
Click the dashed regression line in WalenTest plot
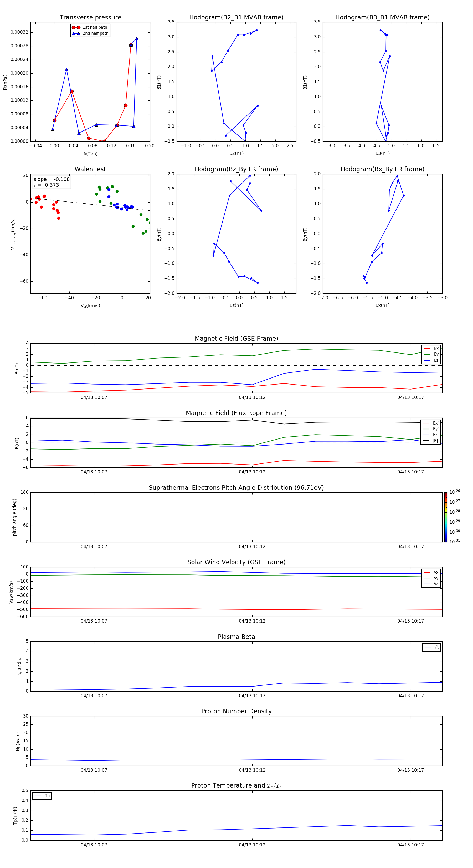90,204
